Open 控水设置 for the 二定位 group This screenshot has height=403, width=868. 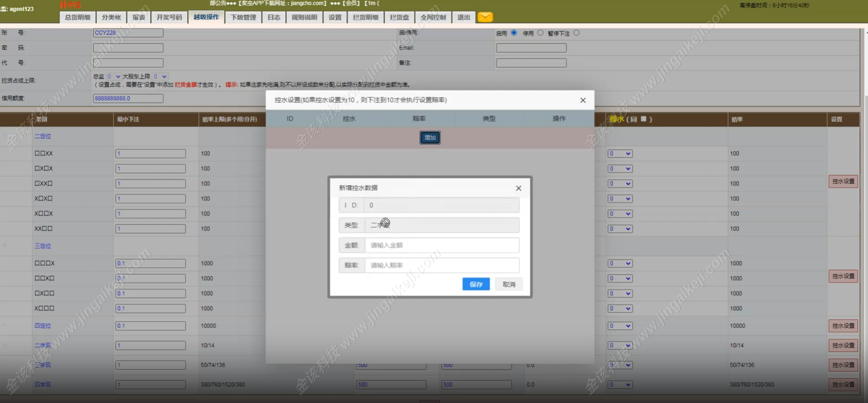point(843,181)
